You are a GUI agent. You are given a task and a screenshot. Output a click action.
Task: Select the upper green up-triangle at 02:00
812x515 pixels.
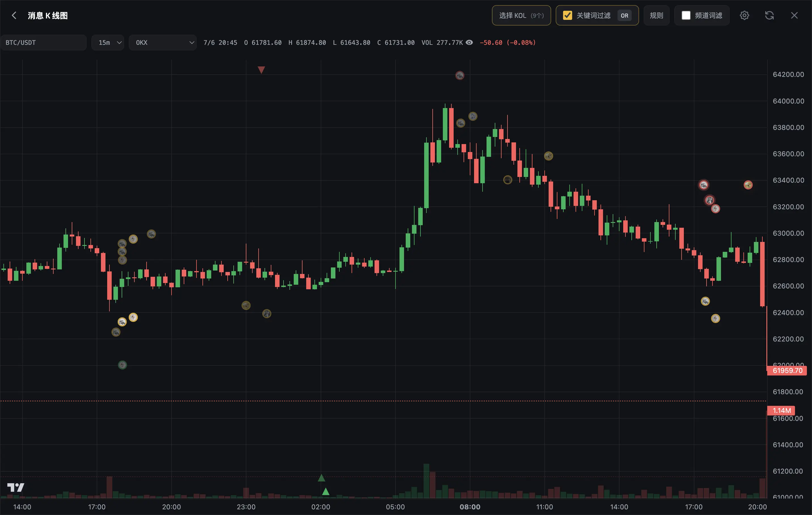point(321,478)
